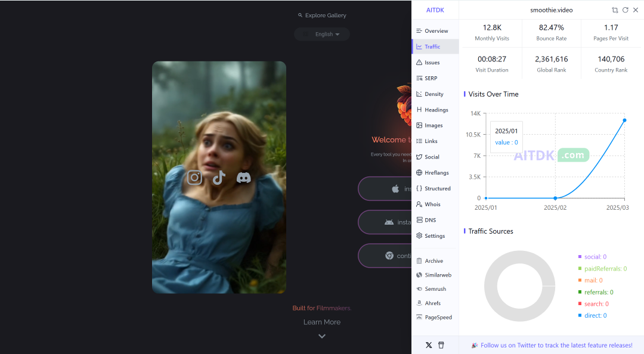Click the Built for Filmmakers text
Screen dimensions: 644x354
click(x=322, y=308)
